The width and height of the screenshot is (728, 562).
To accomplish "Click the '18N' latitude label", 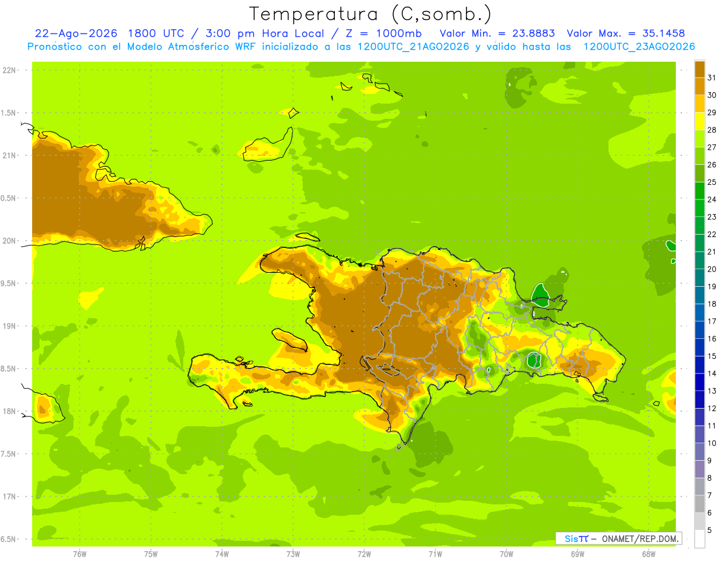I will [9, 411].
